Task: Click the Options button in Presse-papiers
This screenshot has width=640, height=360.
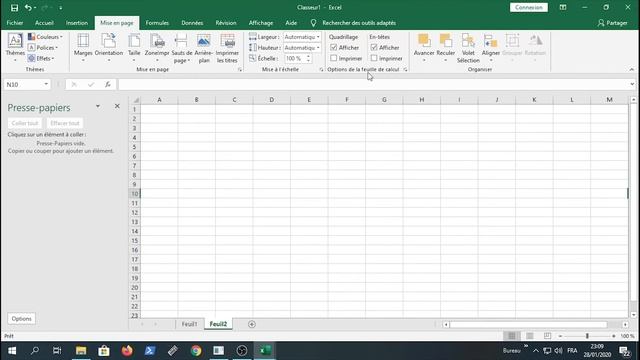Action: (x=21, y=319)
